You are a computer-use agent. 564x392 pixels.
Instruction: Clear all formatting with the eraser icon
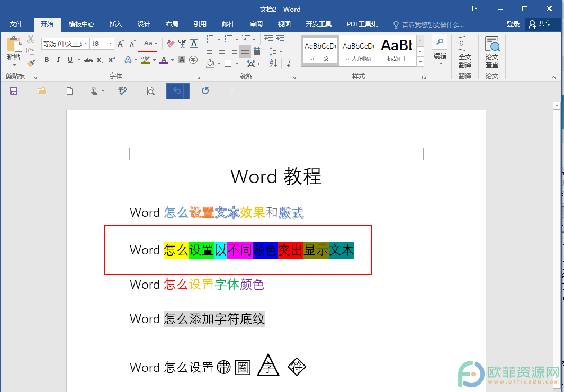pyautogui.click(x=171, y=43)
